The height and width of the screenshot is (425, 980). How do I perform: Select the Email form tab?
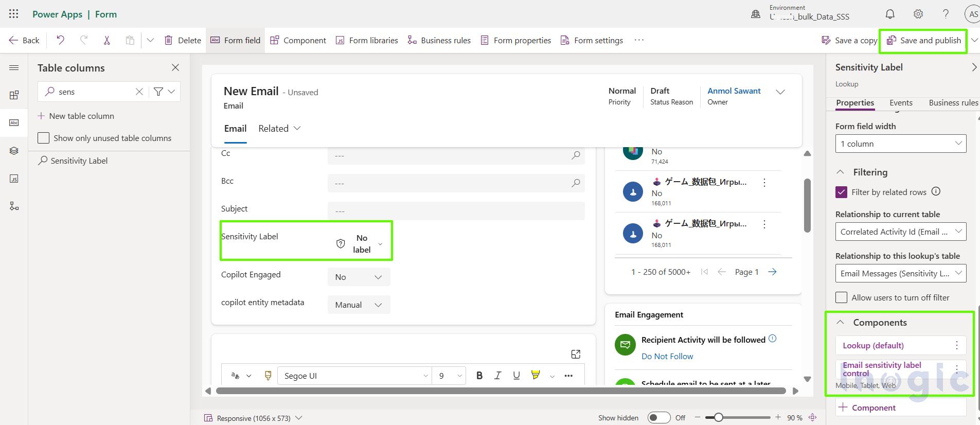click(x=235, y=129)
